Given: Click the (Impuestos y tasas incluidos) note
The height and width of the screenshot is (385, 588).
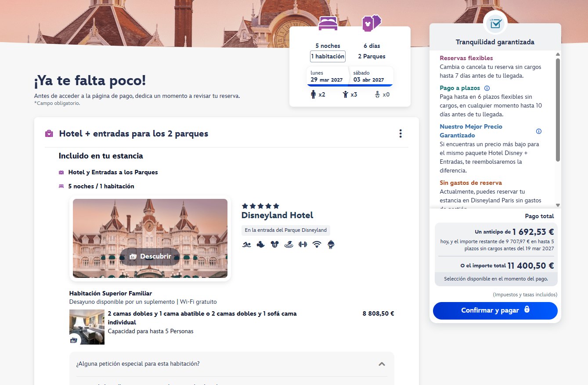Looking at the screenshot, I should tap(525, 295).
